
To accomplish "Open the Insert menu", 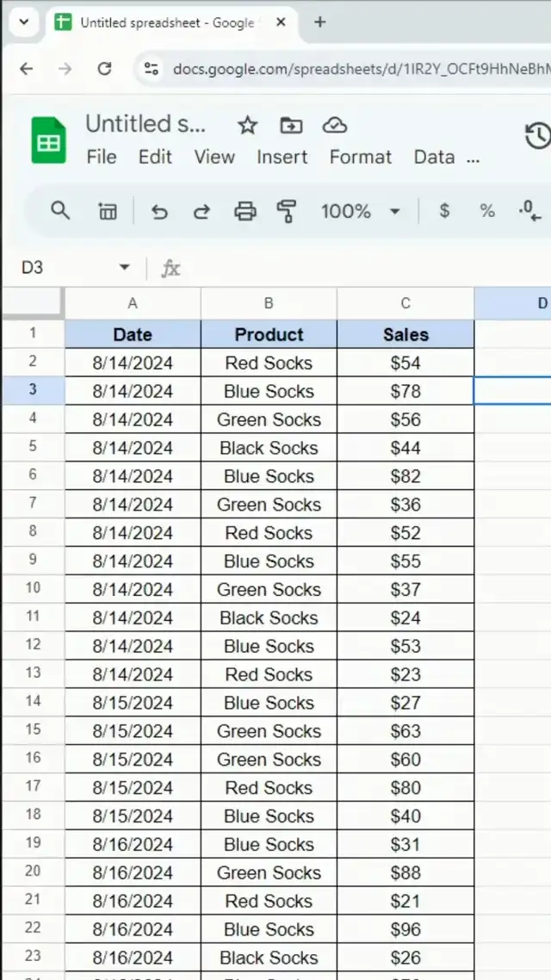I will (282, 157).
